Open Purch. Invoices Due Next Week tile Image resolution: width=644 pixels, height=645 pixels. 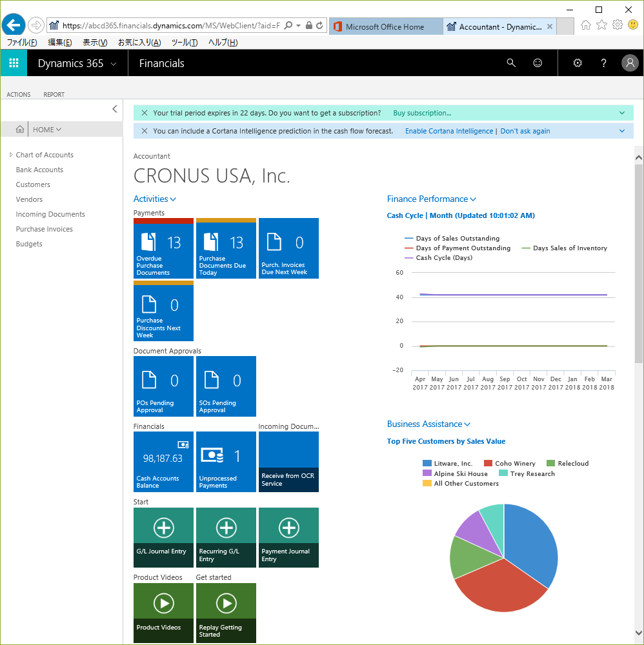(288, 248)
